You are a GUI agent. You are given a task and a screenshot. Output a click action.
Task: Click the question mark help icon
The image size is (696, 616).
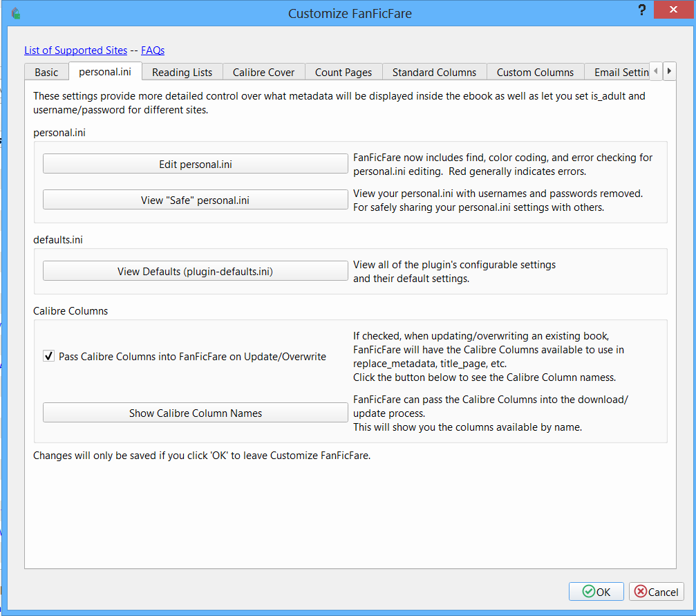(x=641, y=10)
